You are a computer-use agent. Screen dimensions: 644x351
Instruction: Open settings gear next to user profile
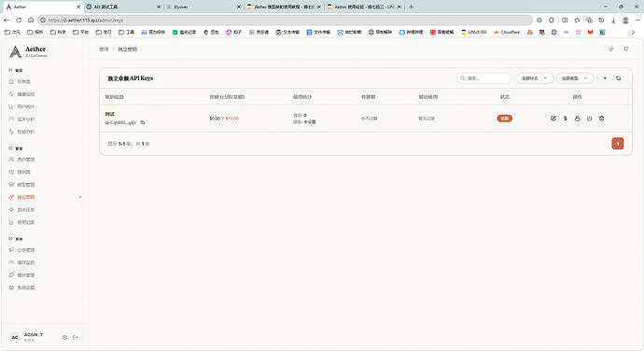point(64,337)
